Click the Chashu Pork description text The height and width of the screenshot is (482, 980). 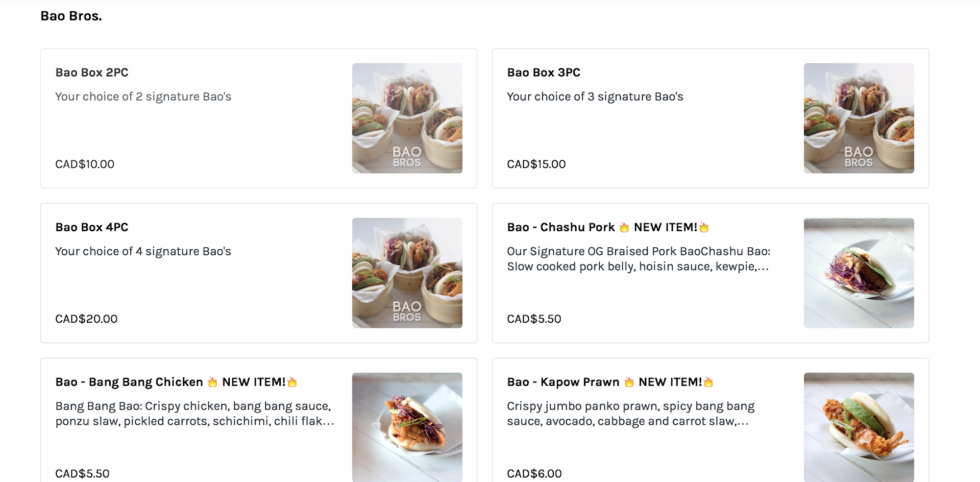[638, 259]
